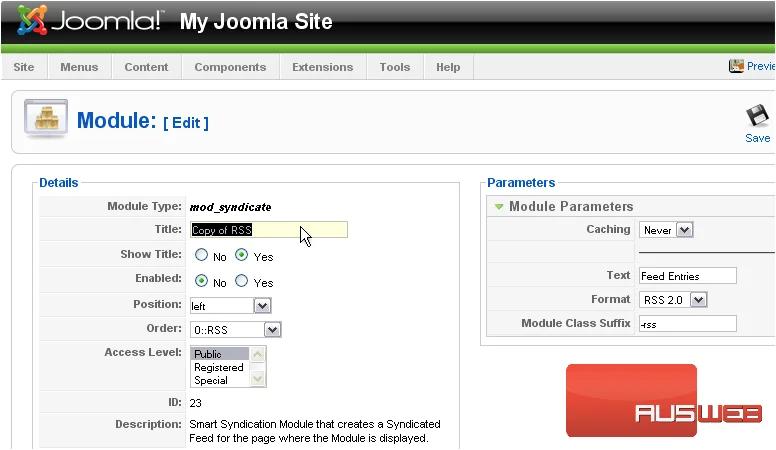The width and height of the screenshot is (776, 450).
Task: Click the Save text link
Action: pos(758,138)
